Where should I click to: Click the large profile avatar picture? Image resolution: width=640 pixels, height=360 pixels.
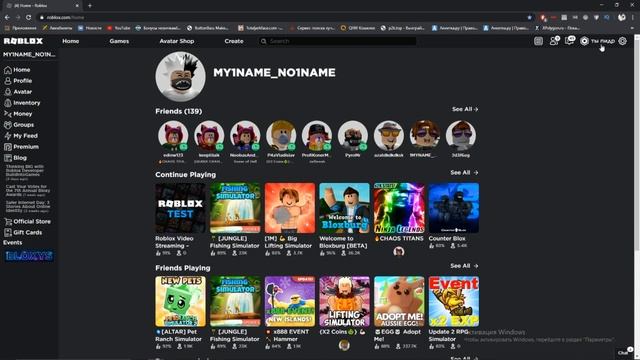point(180,76)
